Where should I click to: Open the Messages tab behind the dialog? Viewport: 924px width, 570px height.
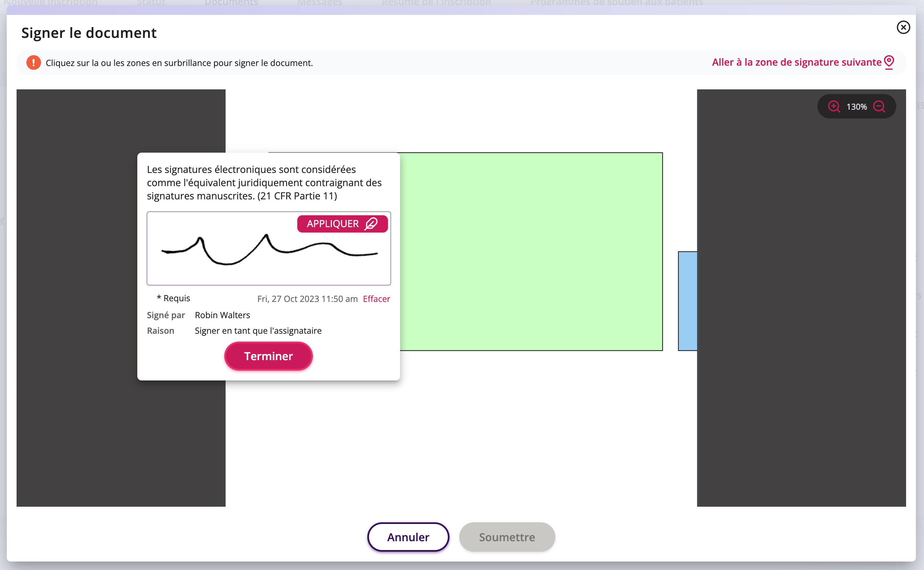319,3
